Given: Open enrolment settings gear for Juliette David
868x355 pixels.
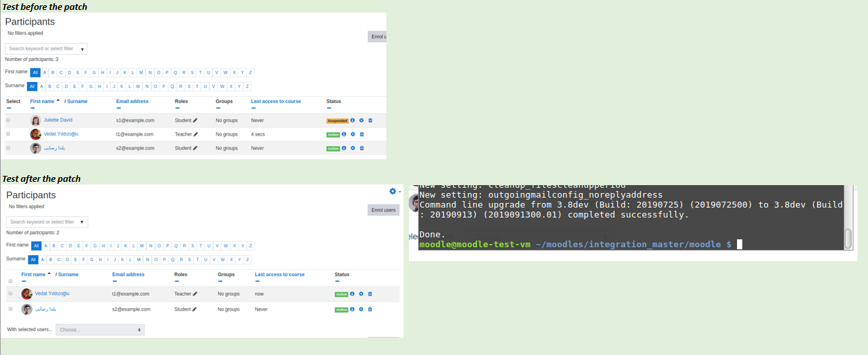Looking at the screenshot, I should 361,120.
